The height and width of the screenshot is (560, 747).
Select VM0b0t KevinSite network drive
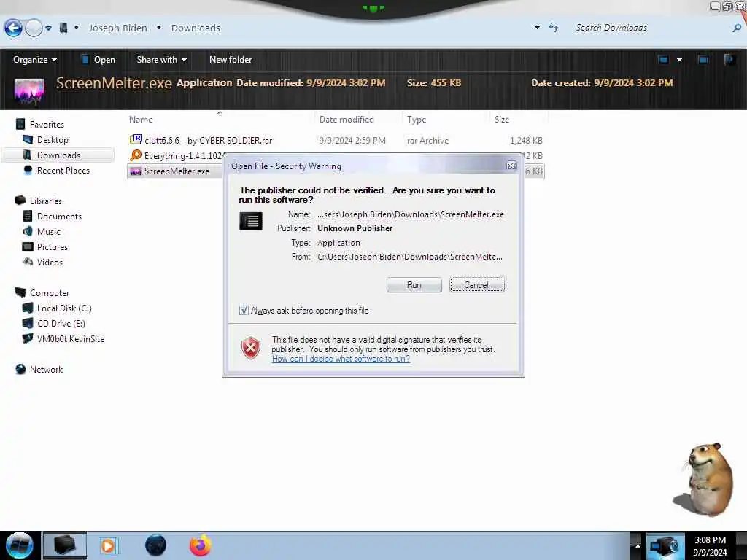pyautogui.click(x=71, y=338)
